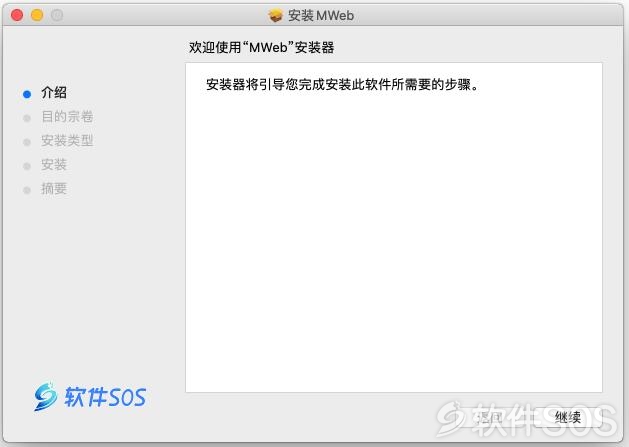Select the 目的宗卷 step in sidebar

(x=67, y=117)
